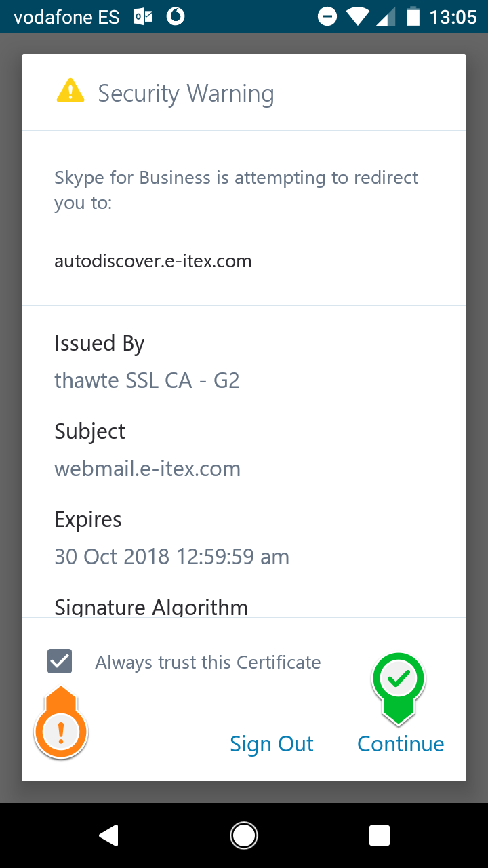Tap the Android back navigation button
This screenshot has height=868, width=488.
pos(109,835)
